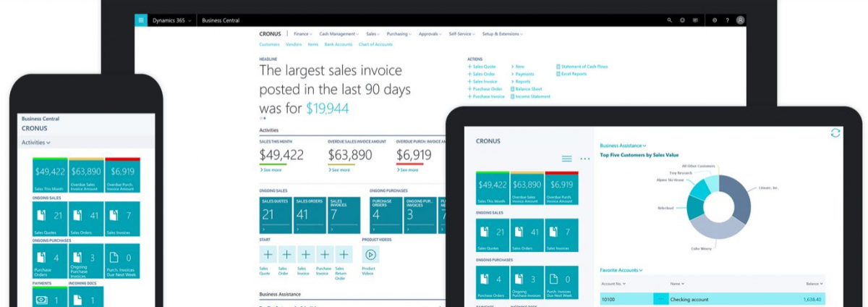The width and height of the screenshot is (868, 307).
Task: Play the Product Videos tile
Action: coord(370,254)
